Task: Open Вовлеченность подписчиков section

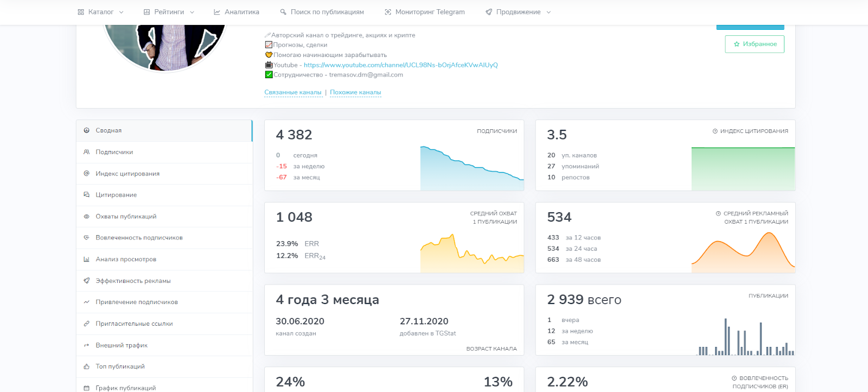Action: pyautogui.click(x=139, y=238)
